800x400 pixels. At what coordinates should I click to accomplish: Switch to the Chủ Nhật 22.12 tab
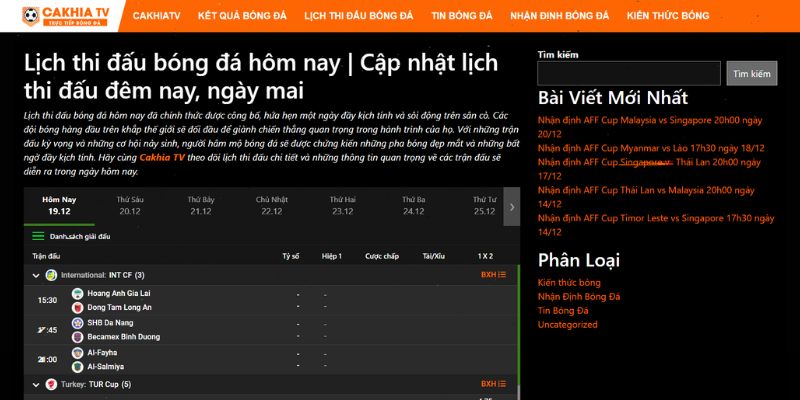[271, 206]
